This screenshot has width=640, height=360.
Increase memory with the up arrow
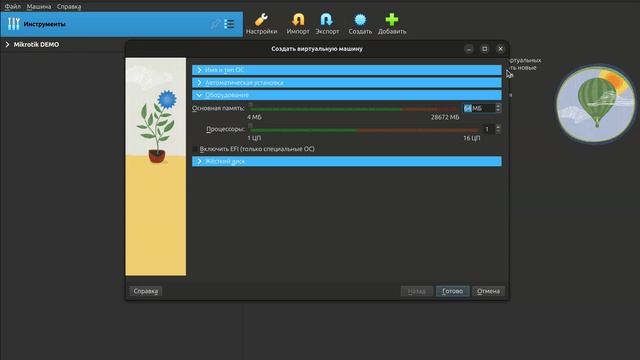coord(498,106)
